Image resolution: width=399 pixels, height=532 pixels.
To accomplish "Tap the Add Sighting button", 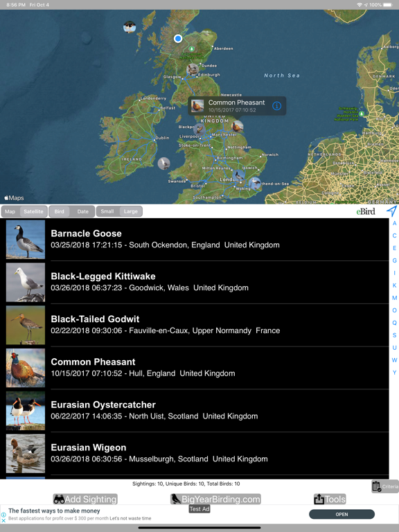I will click(x=85, y=499).
